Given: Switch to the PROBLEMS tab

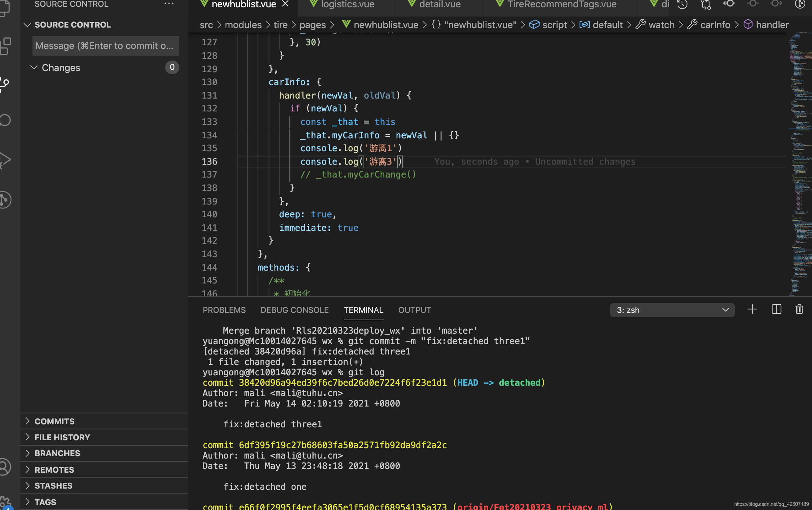Looking at the screenshot, I should click(x=224, y=310).
